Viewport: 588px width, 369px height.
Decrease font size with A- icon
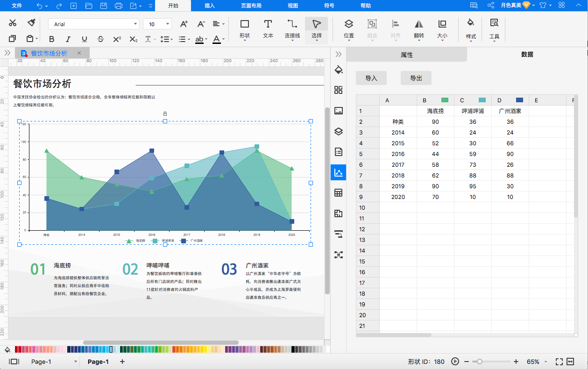click(201, 24)
